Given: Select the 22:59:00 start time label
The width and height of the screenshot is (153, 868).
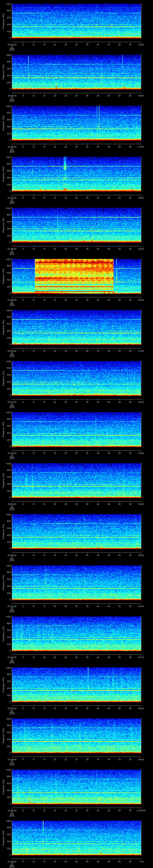Looking at the screenshot, I should pos(12,810).
